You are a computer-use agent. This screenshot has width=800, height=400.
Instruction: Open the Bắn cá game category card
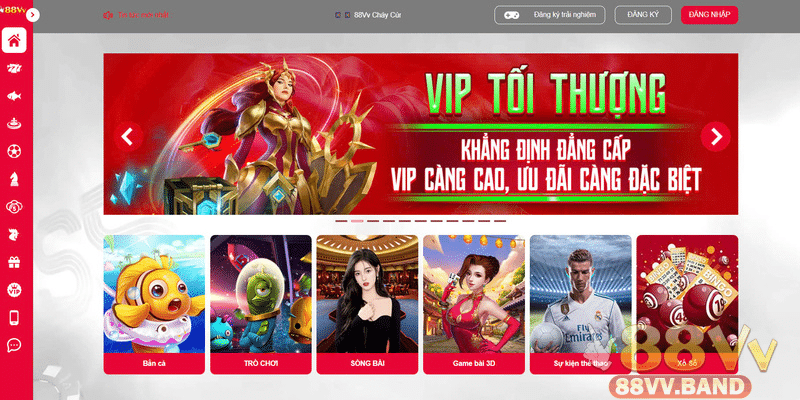coord(154,305)
